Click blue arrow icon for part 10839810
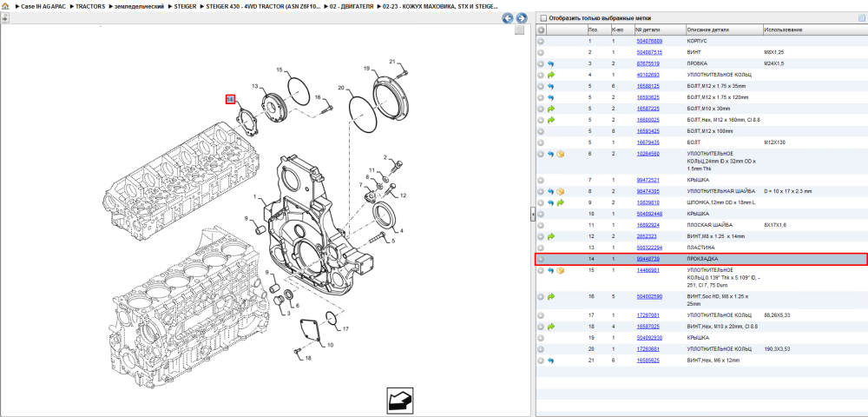Viewport: 868px width, 417px height. (x=551, y=202)
